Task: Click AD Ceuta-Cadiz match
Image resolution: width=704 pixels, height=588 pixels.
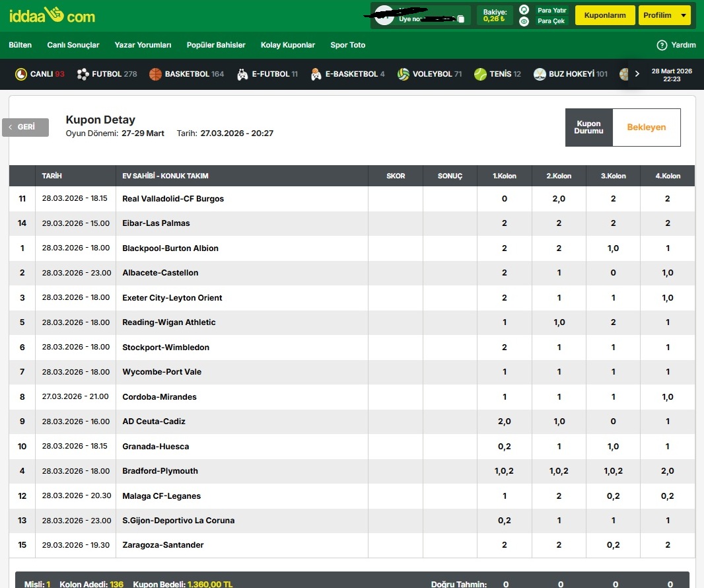Action: point(154,422)
